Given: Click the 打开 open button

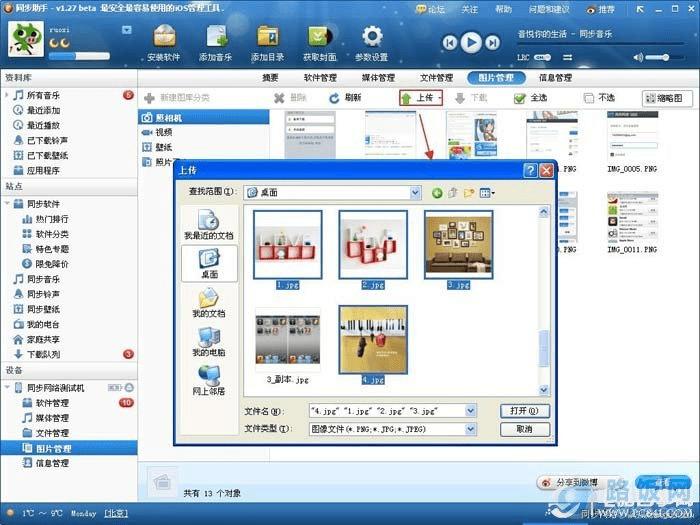Looking at the screenshot, I should tap(525, 411).
